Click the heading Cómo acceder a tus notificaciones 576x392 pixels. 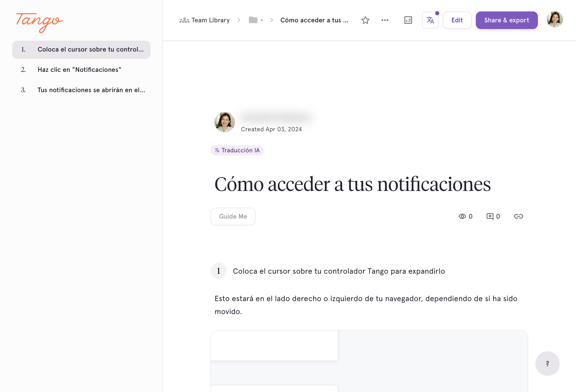pyautogui.click(x=353, y=184)
